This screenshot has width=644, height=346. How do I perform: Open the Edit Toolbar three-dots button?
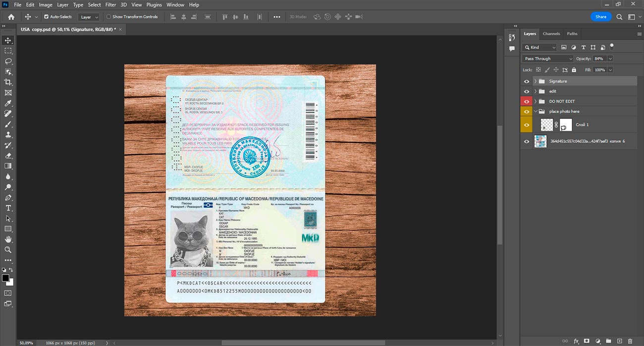pyautogui.click(x=8, y=260)
